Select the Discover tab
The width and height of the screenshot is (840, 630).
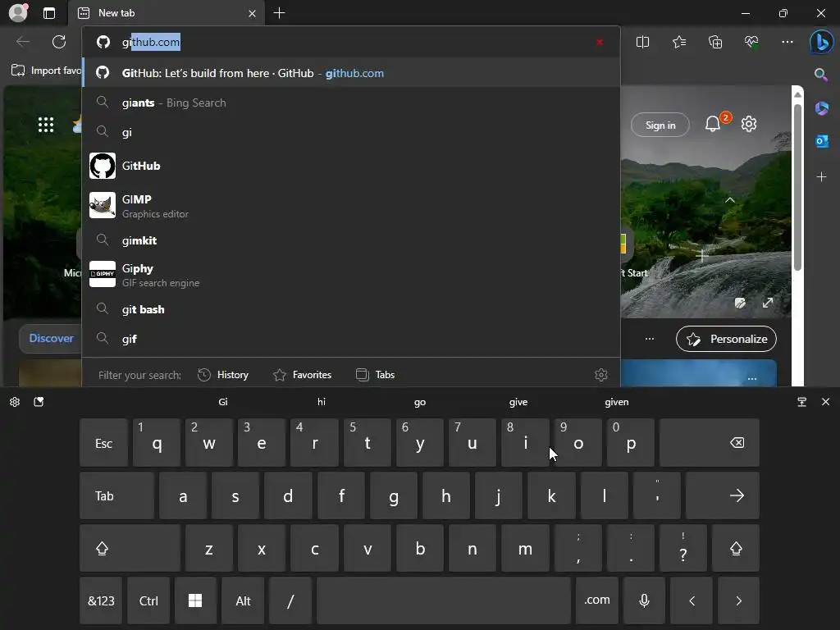coord(51,339)
